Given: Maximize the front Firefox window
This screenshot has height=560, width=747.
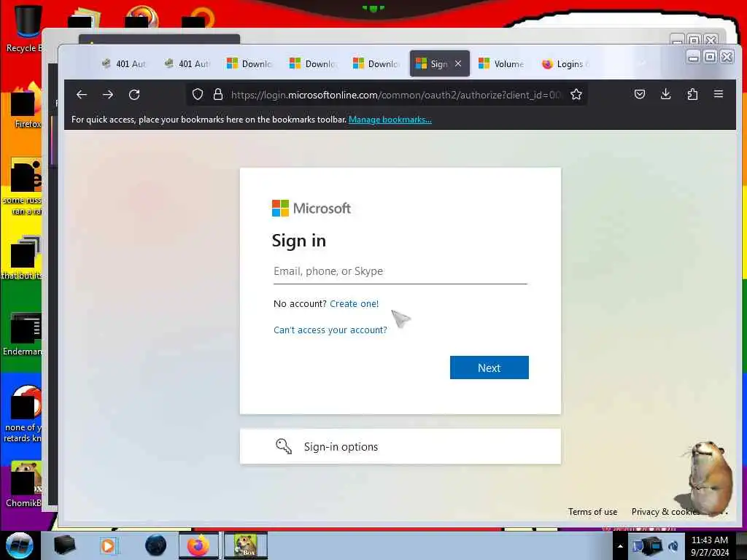Looking at the screenshot, I should tap(711, 57).
